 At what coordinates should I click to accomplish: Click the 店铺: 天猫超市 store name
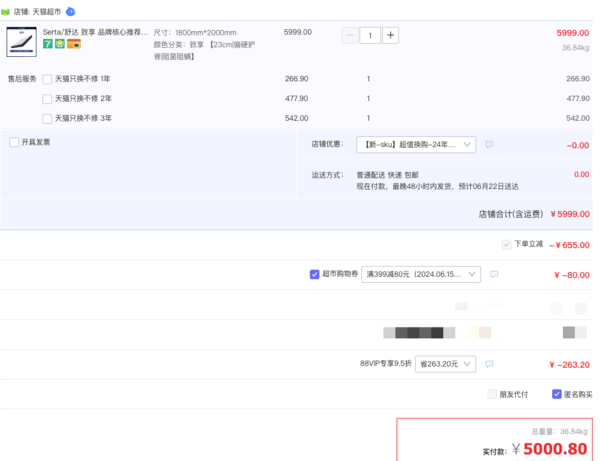37,12
